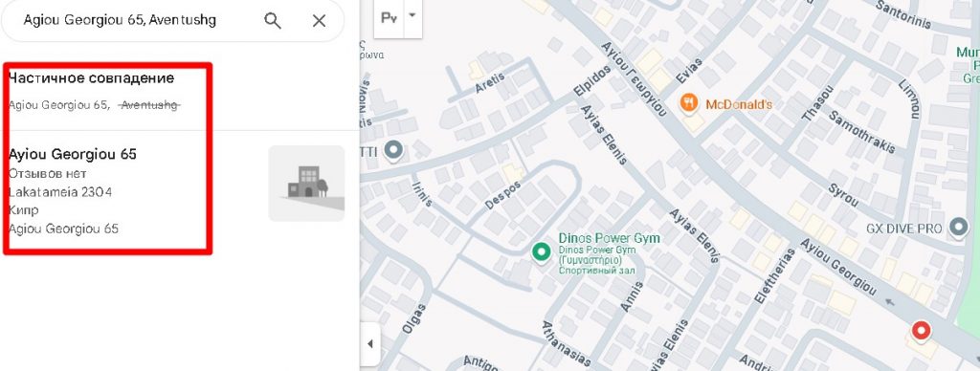Collapse the side panel with the arrow tab

[370, 343]
